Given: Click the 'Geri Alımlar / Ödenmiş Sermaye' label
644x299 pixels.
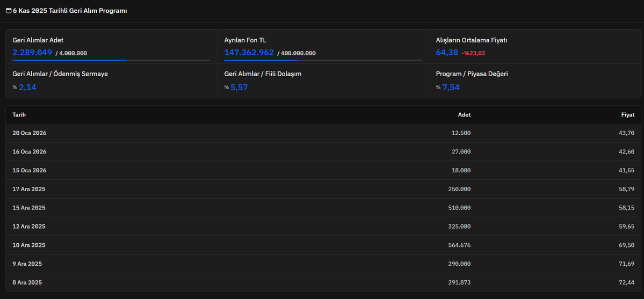Looking at the screenshot, I should [x=60, y=74].
